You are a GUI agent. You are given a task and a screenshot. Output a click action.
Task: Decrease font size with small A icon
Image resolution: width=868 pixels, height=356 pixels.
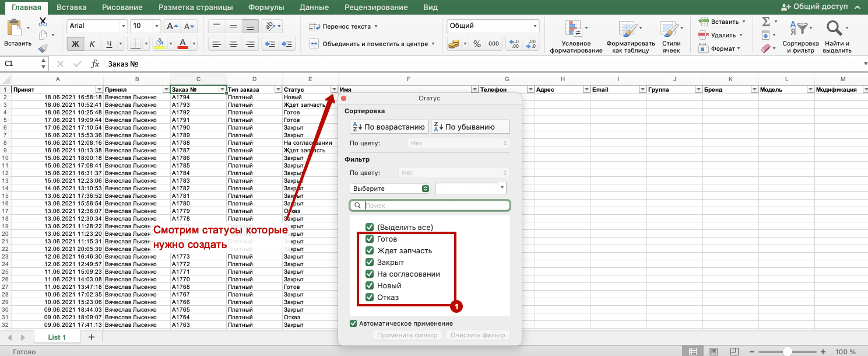coord(189,26)
